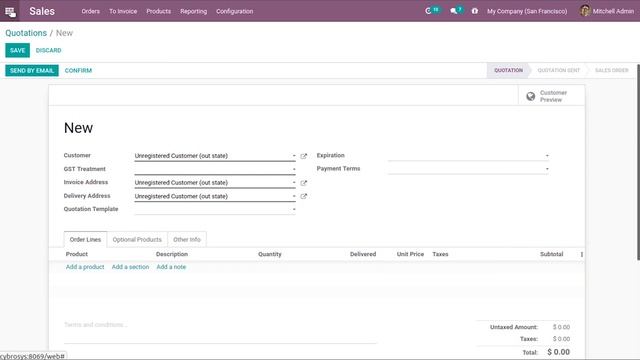Open the Configuration menu

234,11
